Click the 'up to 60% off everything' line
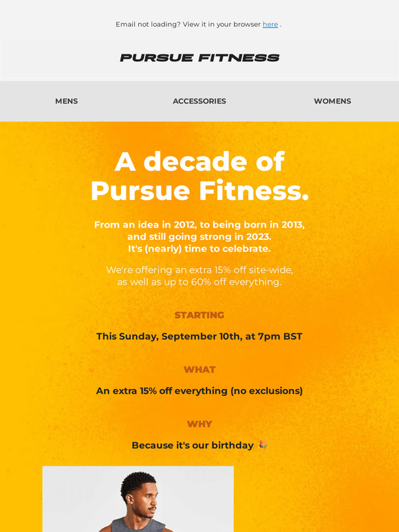399x532 pixels. click(x=199, y=282)
